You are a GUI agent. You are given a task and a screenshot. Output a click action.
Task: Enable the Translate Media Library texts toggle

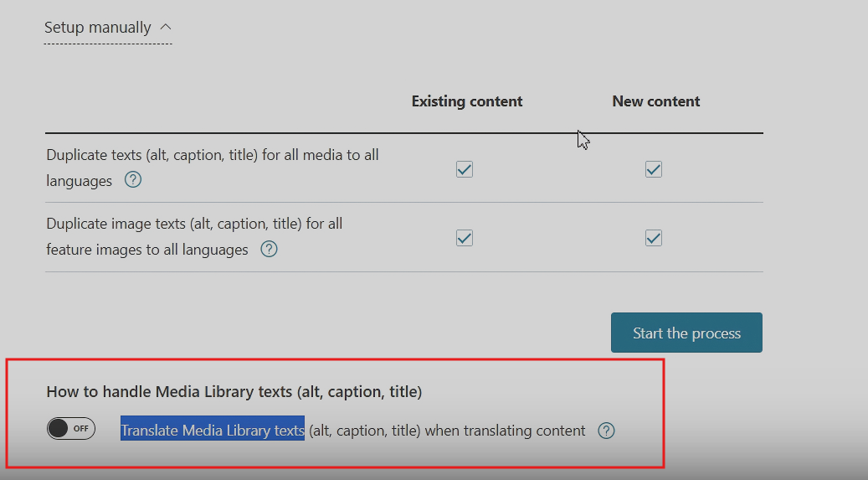(71, 429)
